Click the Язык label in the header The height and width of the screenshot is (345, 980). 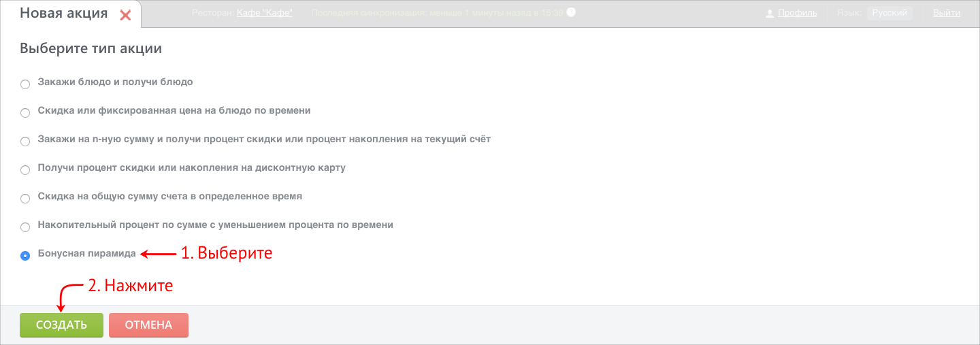click(849, 13)
